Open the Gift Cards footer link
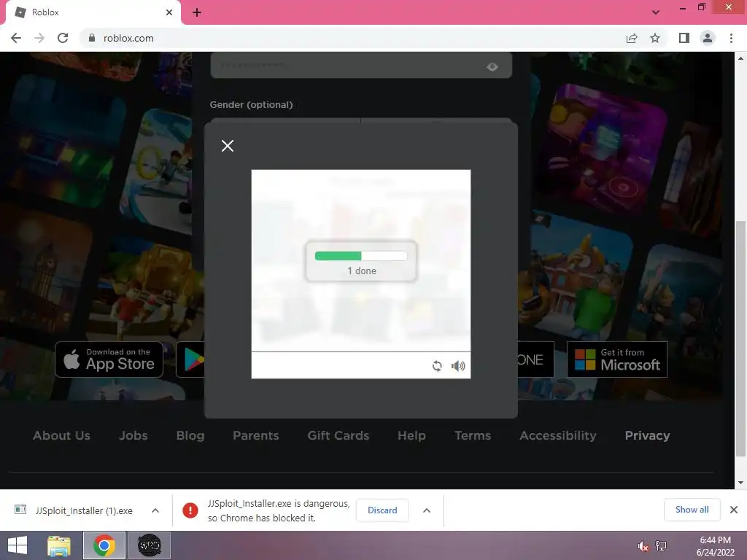Viewport: 747px width, 560px height. (338, 435)
